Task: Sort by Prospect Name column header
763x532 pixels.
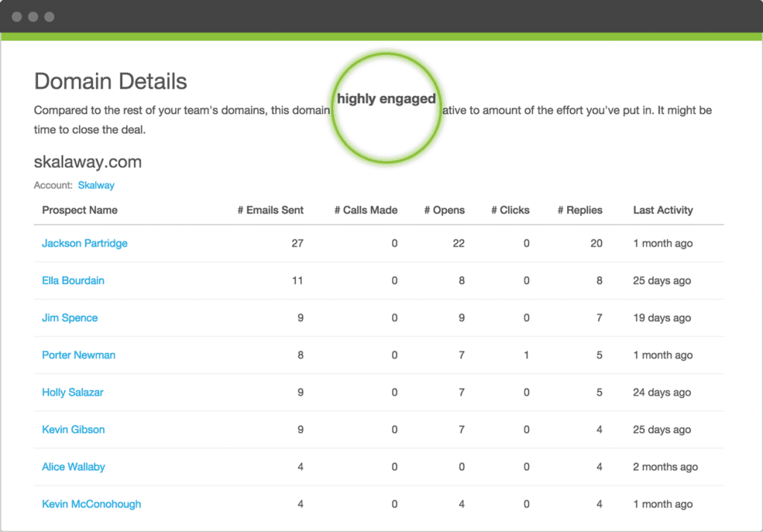Action: (80, 210)
